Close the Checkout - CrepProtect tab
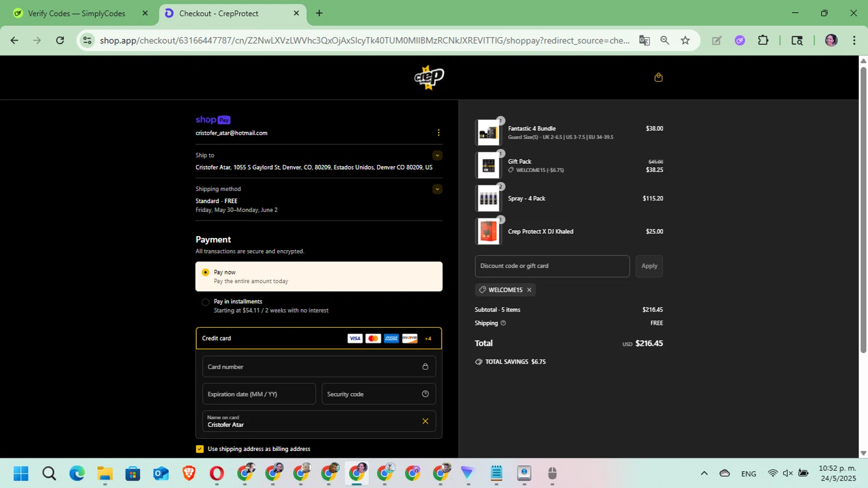Screen dimensions: 868x488 point(296,13)
